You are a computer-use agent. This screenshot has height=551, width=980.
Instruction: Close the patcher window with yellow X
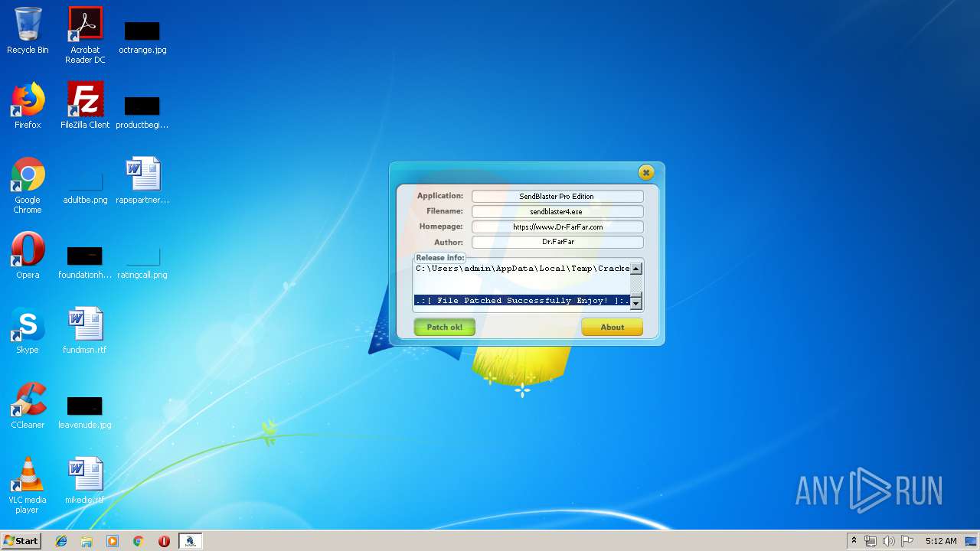point(646,172)
